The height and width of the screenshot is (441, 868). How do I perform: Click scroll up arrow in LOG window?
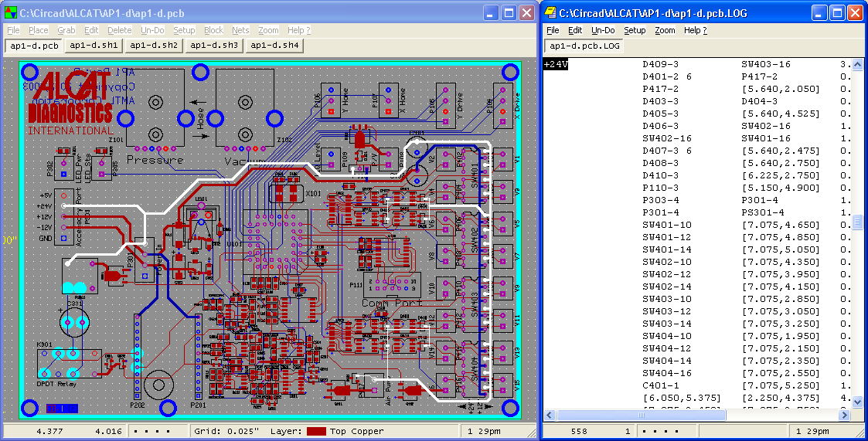(857, 63)
